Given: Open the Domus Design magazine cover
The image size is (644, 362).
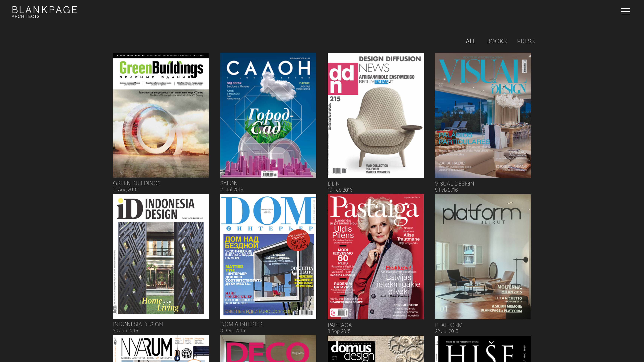Looking at the screenshot, I should click(x=375, y=349).
